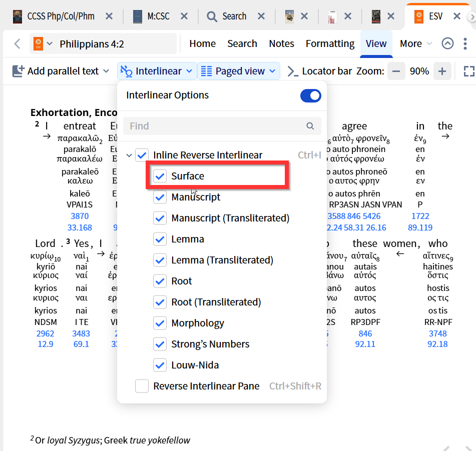The height and width of the screenshot is (451, 476).
Task: Select the fourth tab's book thumbnail
Action: pyautogui.click(x=289, y=16)
